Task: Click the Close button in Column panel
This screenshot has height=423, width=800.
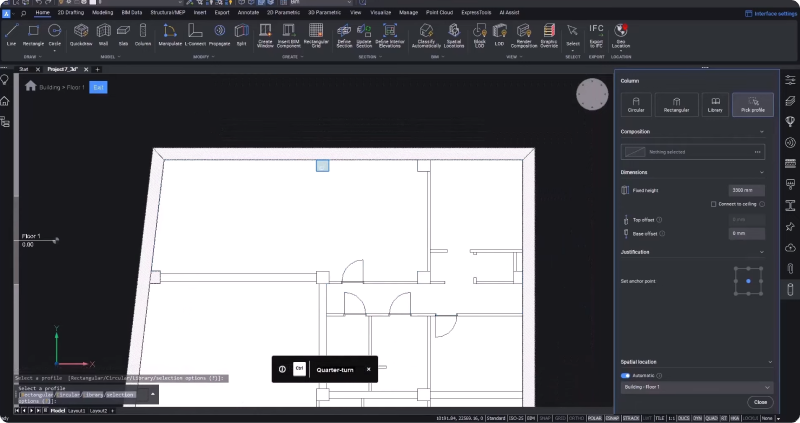Action: click(x=760, y=402)
